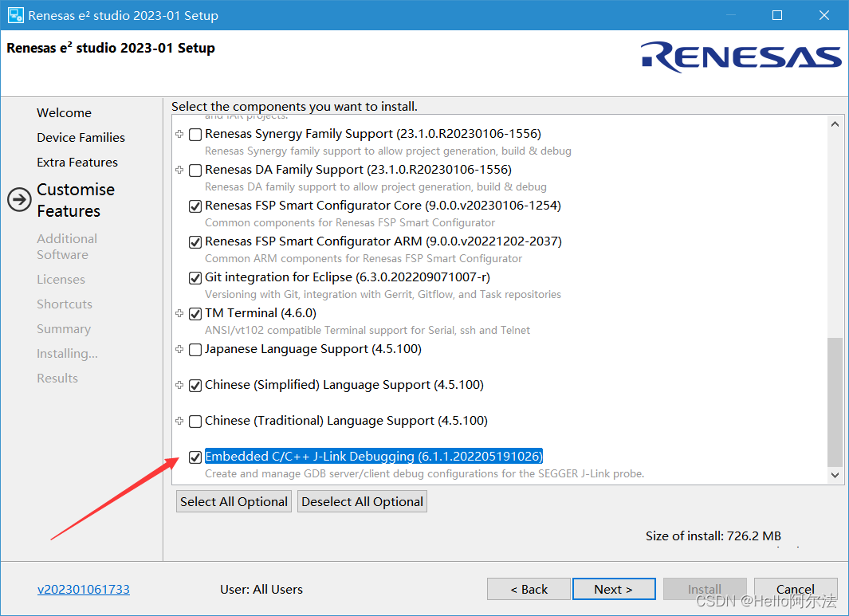This screenshot has width=849, height=616.
Task: Click the setup window title bar icon
Action: 15,15
